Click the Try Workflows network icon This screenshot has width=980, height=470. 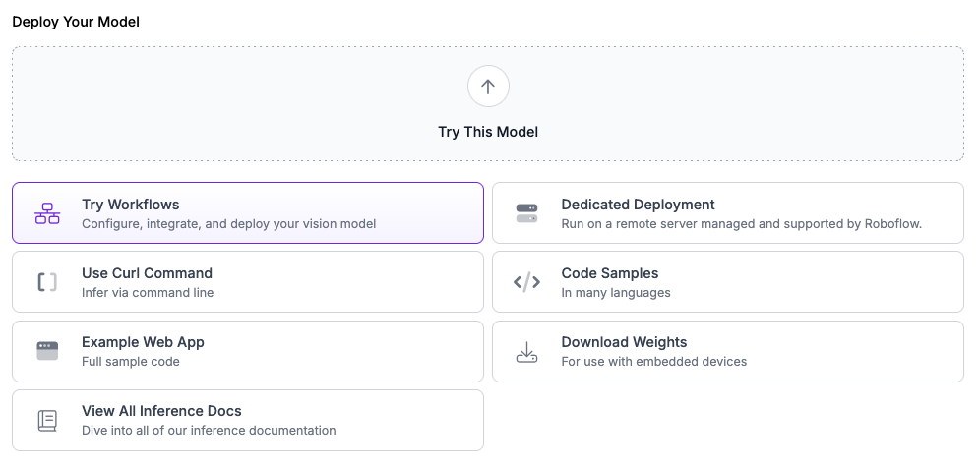coord(47,213)
